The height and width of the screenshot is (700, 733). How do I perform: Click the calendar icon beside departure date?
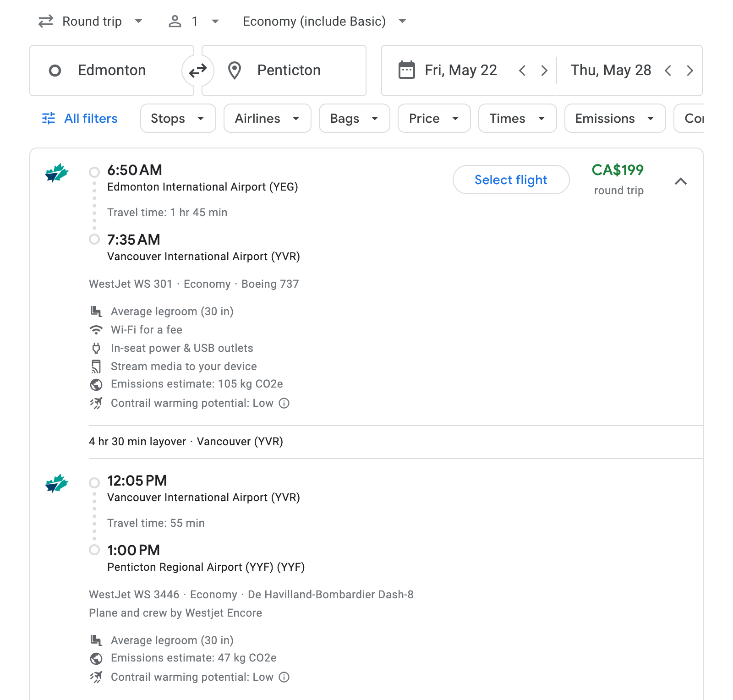coord(406,70)
